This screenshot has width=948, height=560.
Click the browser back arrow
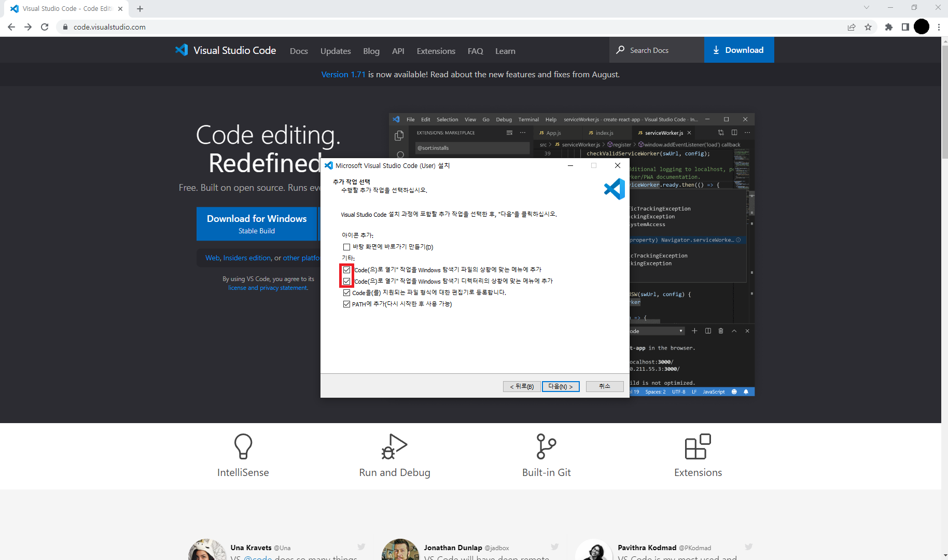(x=11, y=27)
